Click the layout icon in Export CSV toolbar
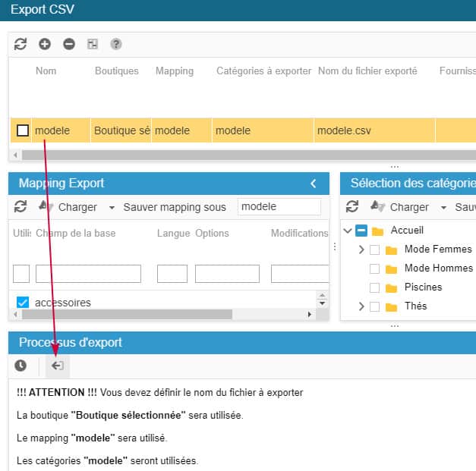This screenshot has width=476, height=471. 93,44
